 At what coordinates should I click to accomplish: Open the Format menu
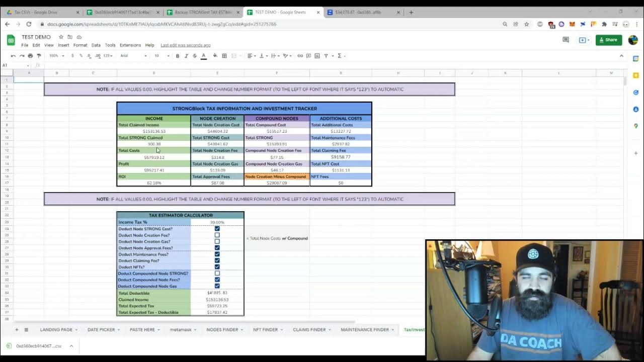click(80, 45)
